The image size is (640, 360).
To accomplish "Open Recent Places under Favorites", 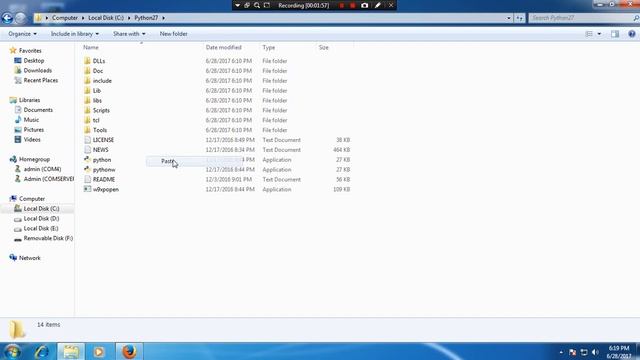I will tap(40, 80).
